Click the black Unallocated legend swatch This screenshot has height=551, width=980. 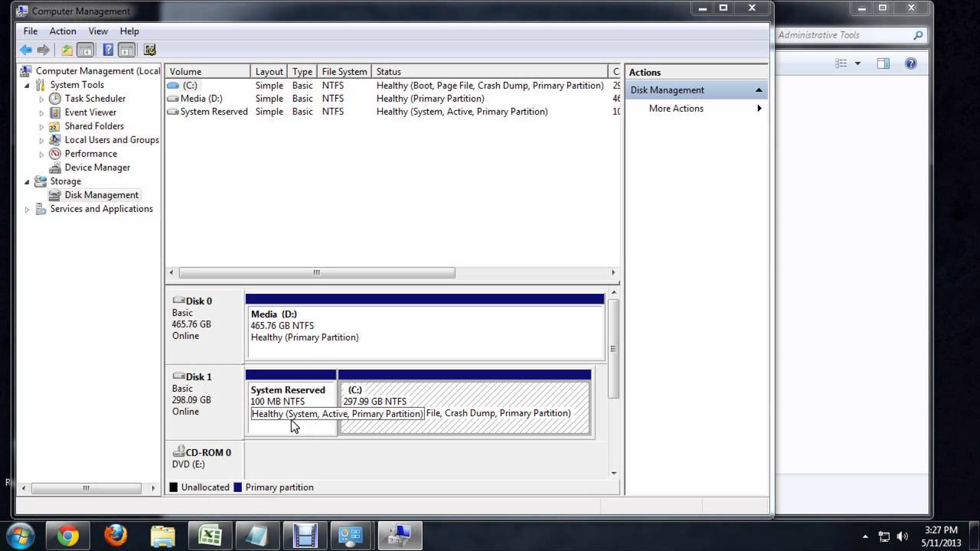174,487
